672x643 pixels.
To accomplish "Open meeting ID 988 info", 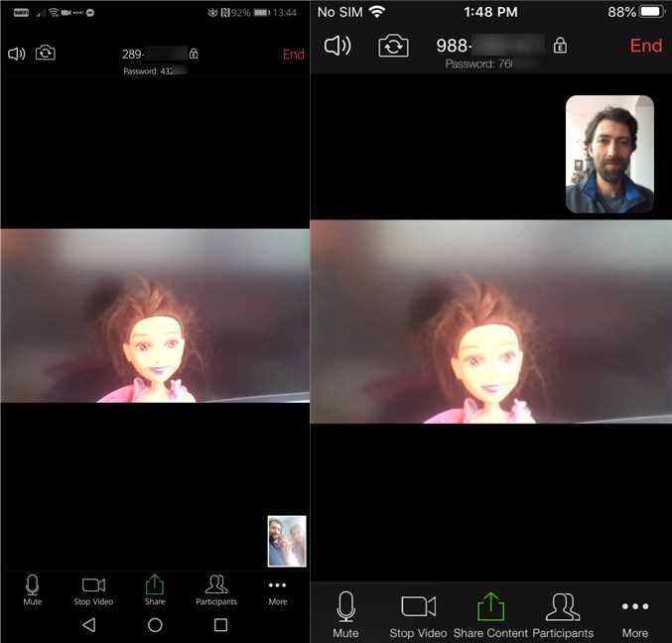I will (x=490, y=45).
